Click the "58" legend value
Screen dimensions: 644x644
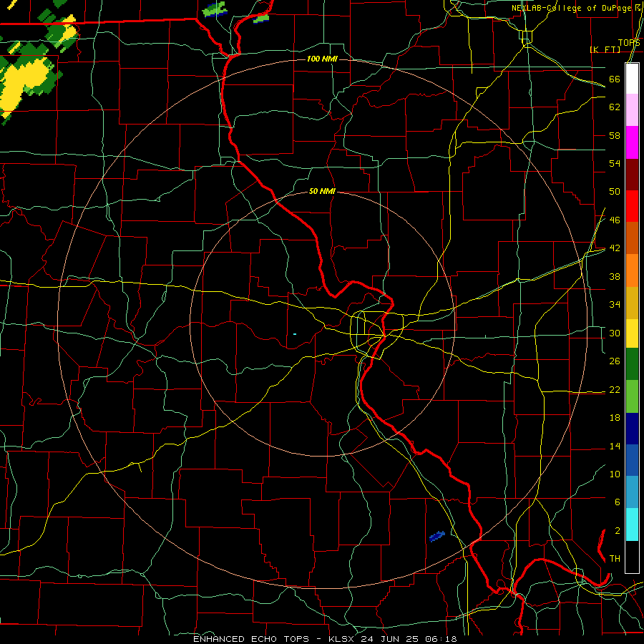[615, 135]
